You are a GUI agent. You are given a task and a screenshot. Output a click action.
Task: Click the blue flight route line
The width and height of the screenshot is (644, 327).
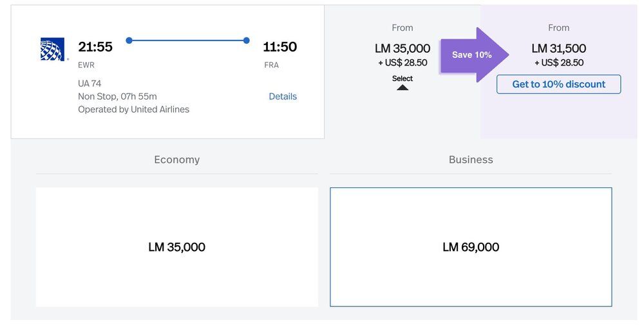[188, 41]
